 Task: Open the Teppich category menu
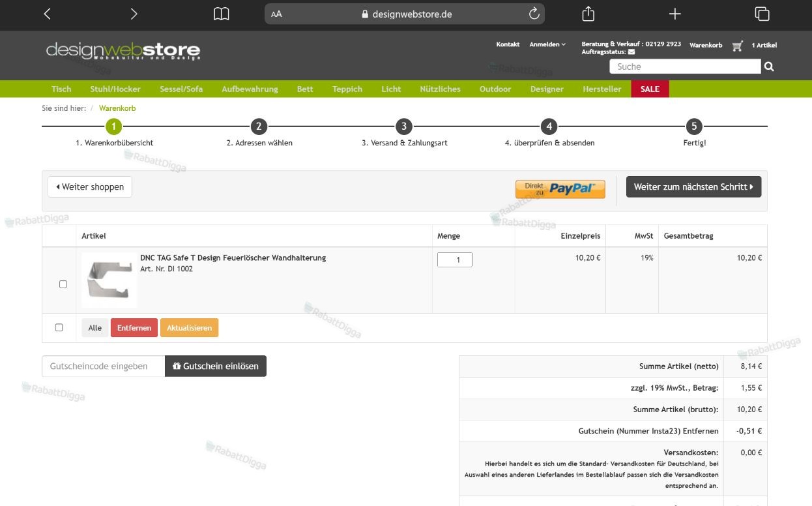click(x=347, y=89)
